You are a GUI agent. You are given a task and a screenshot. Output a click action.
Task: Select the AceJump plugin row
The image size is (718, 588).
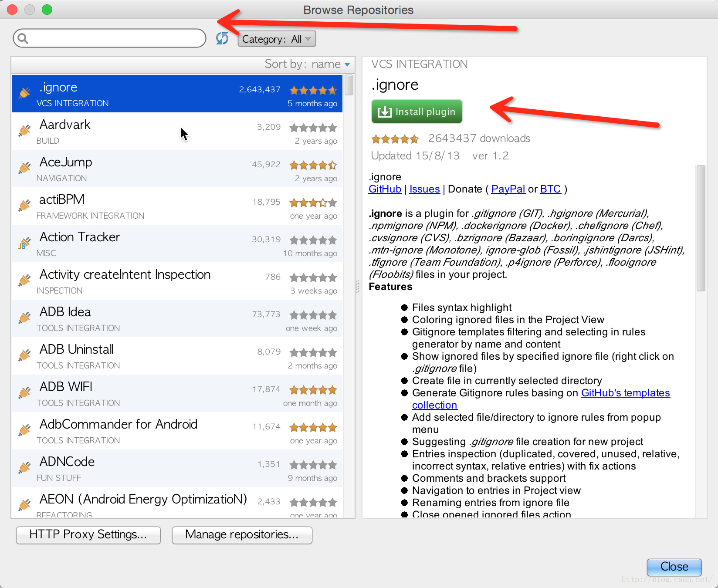click(x=177, y=169)
